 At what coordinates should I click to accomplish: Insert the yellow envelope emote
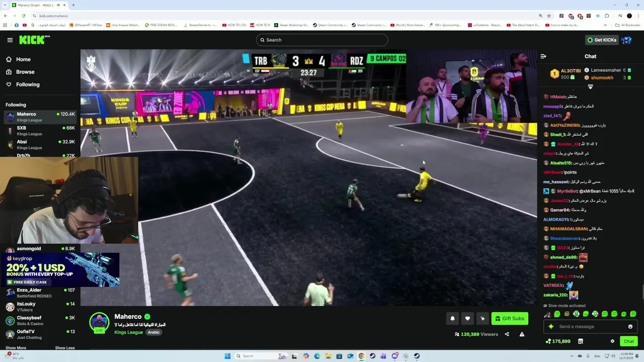567,314
